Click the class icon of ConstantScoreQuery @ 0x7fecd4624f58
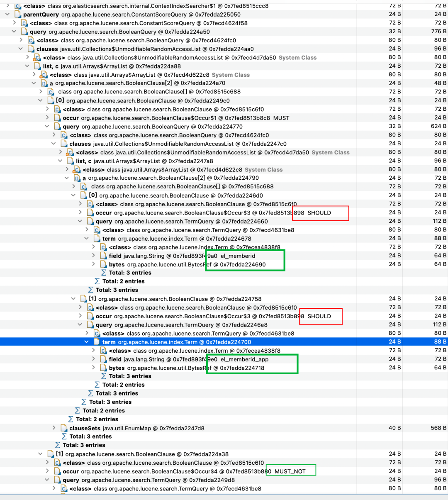448x500 pixels. pos(24,23)
